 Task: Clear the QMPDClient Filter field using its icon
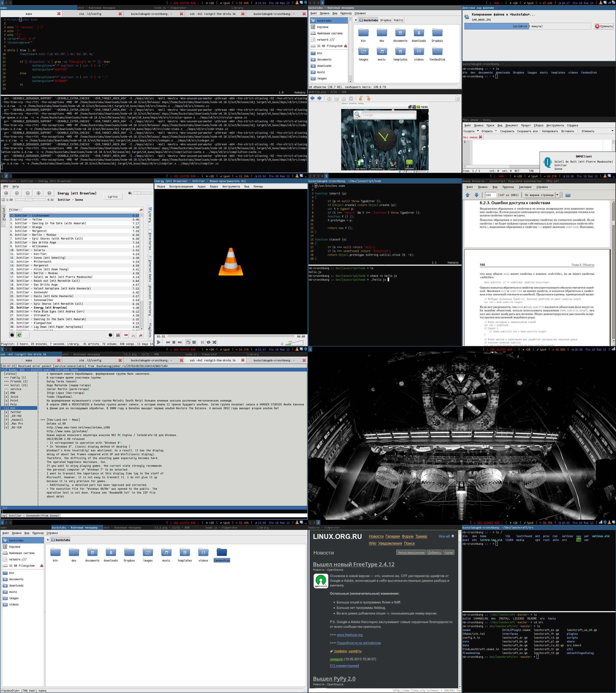pos(141,210)
